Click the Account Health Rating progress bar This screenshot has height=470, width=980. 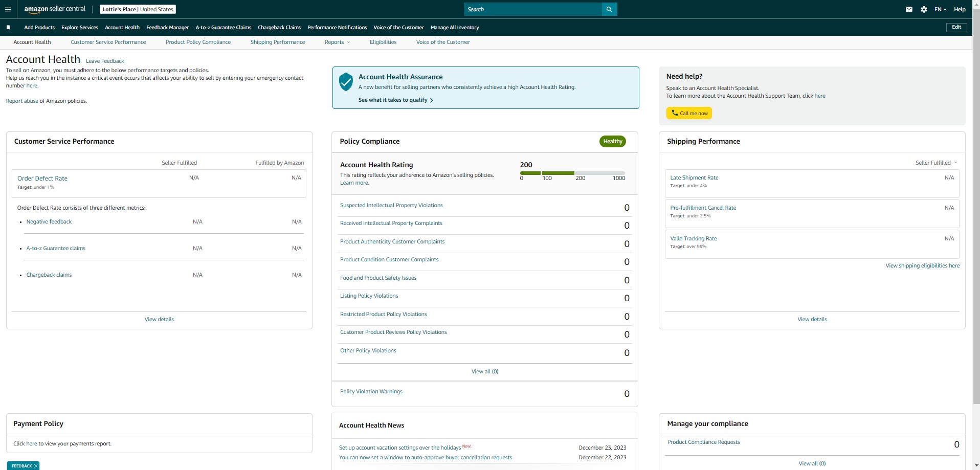pos(572,173)
